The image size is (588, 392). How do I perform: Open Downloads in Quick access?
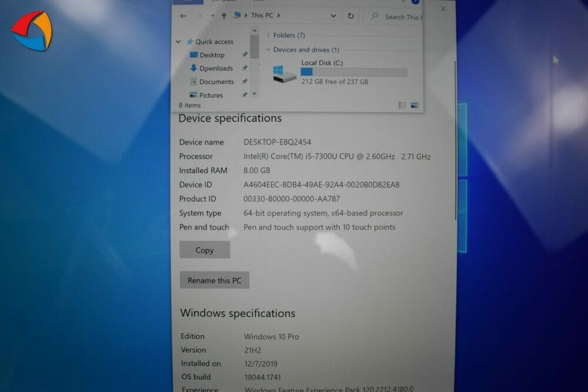216,68
